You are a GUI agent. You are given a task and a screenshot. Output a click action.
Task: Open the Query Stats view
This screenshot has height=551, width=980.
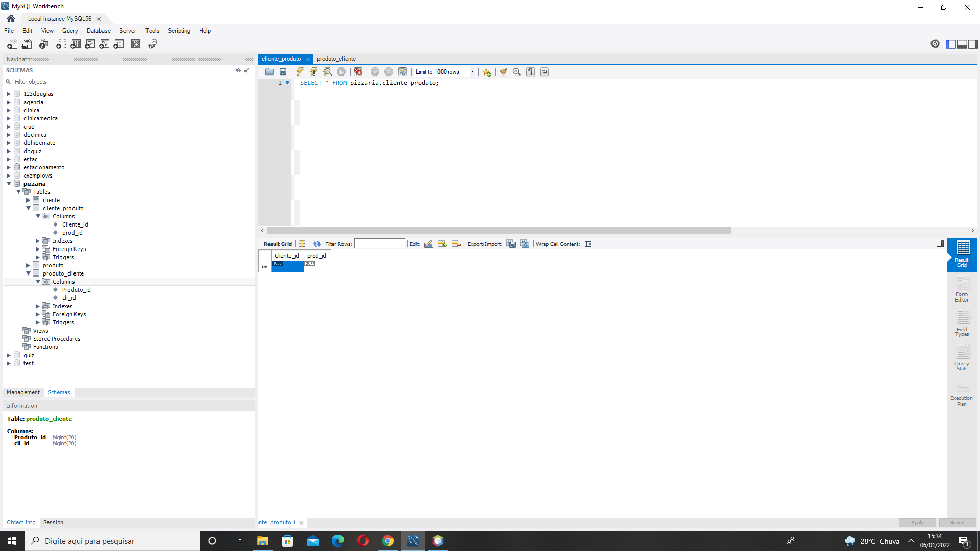962,358
